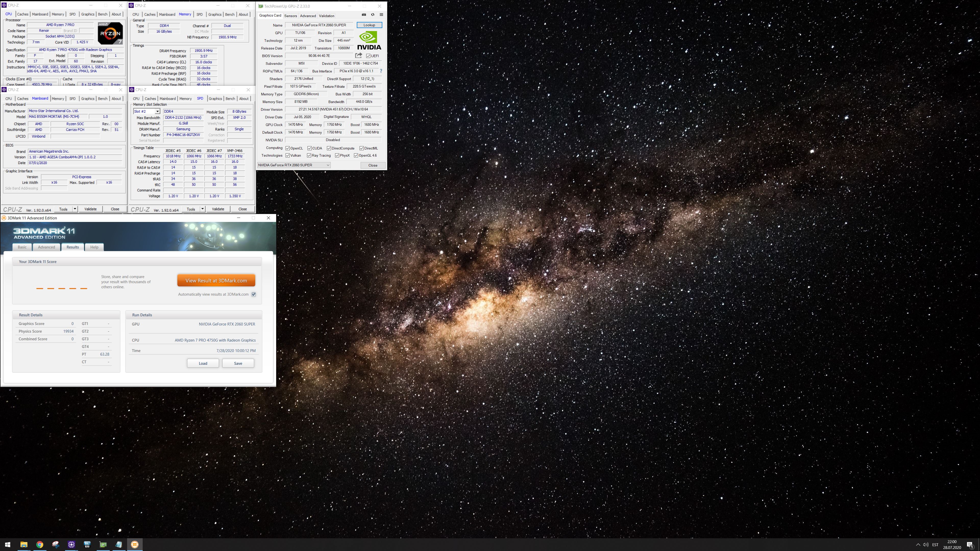
Task: Click the Part Number field F4-3466C16-8GTZKW
Action: pyautogui.click(x=183, y=135)
